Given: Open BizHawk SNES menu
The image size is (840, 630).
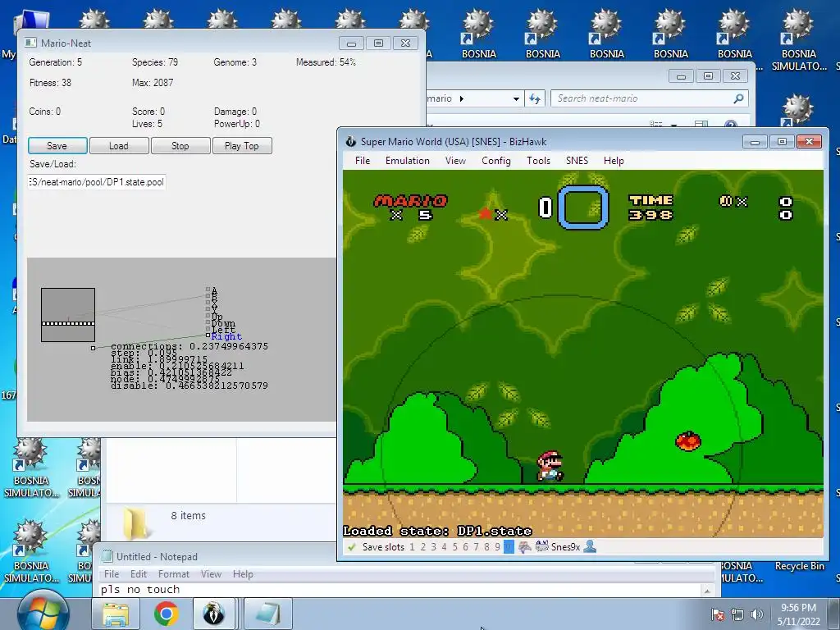Looking at the screenshot, I should click(x=577, y=161).
